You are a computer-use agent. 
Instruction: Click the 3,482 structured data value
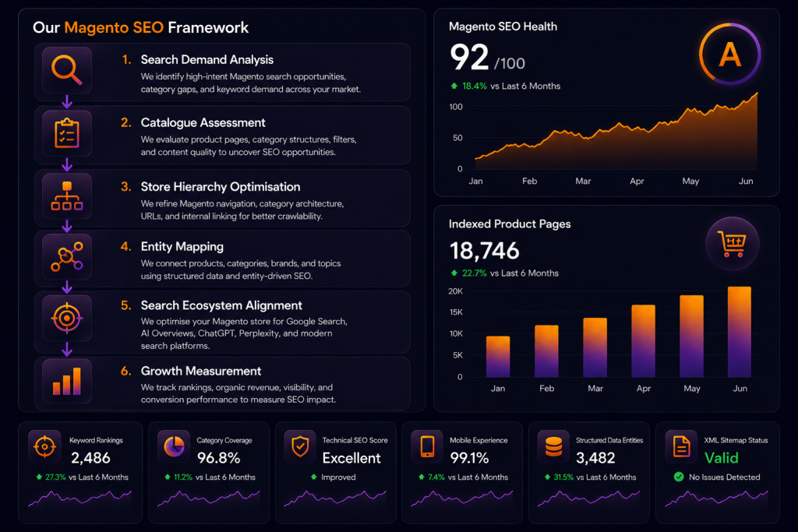tap(595, 458)
